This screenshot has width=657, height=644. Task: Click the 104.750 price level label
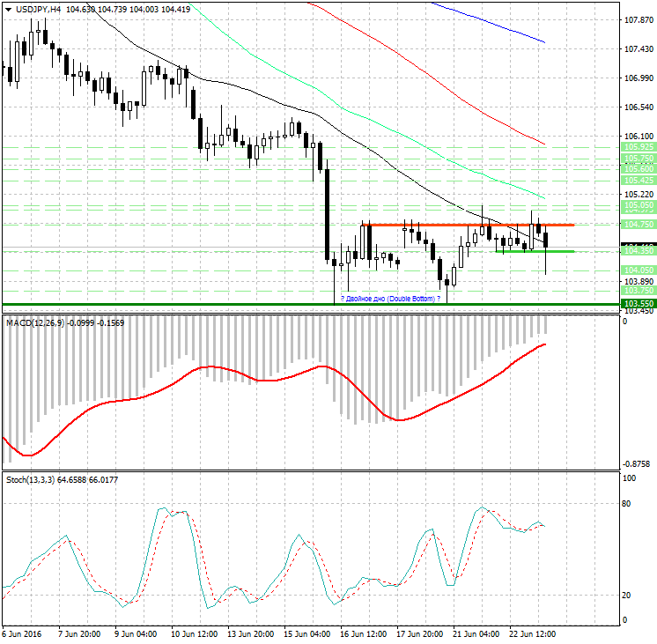pos(639,225)
